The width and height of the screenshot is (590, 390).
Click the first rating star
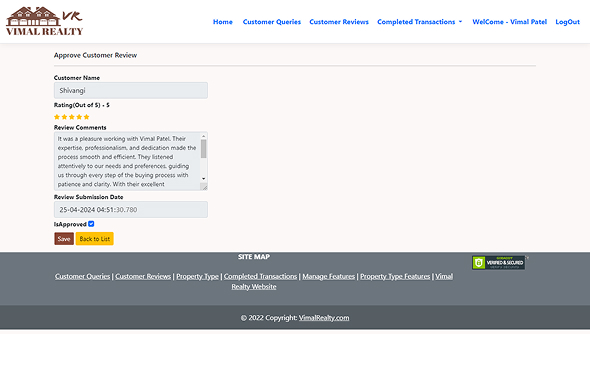coord(57,117)
